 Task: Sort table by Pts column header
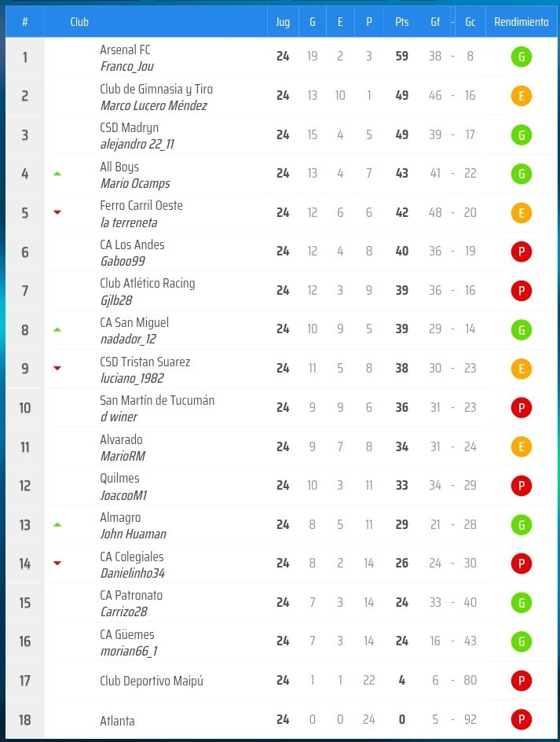[401, 22]
